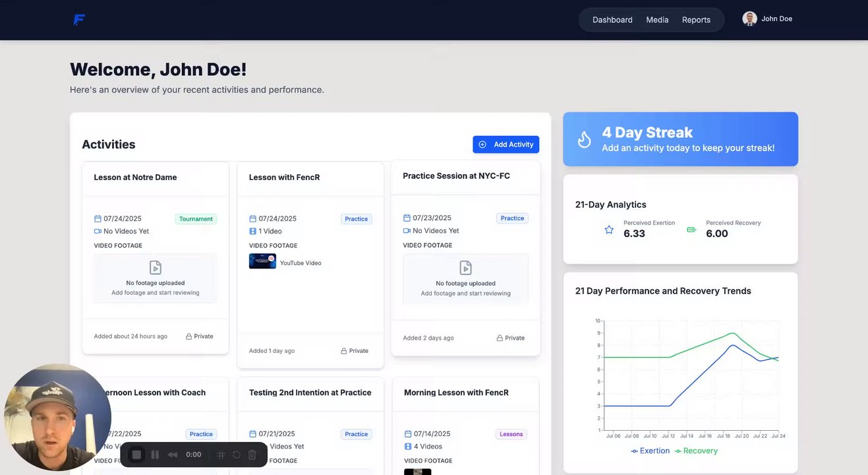Click the 6.33 exertion value
The height and width of the screenshot is (475, 868).
coord(634,234)
